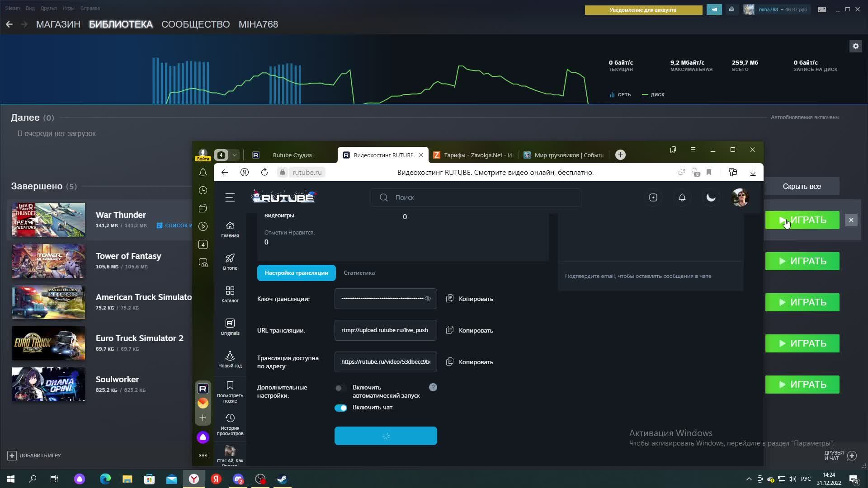
Task: Toggle Rutube dark mode moon icon
Action: click(x=711, y=197)
